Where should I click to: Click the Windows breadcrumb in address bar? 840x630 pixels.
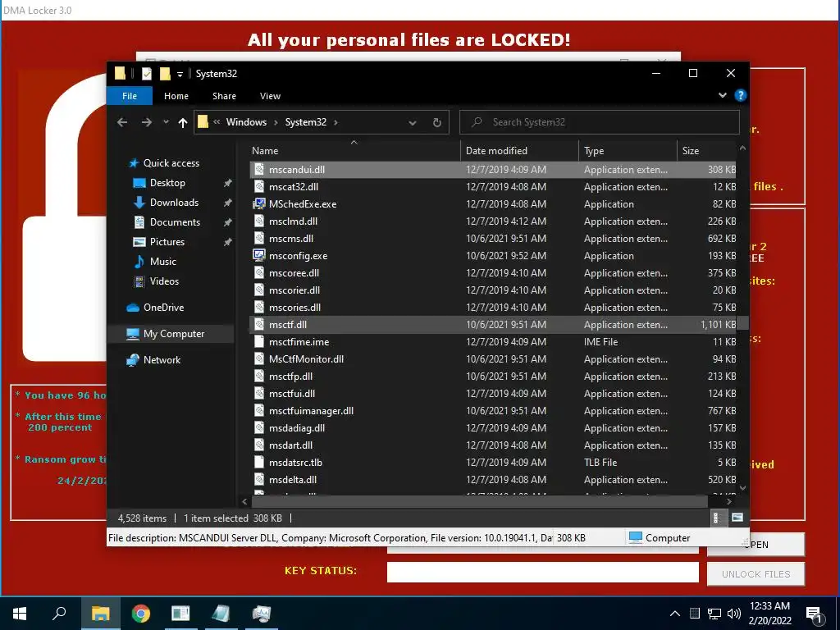click(x=246, y=122)
